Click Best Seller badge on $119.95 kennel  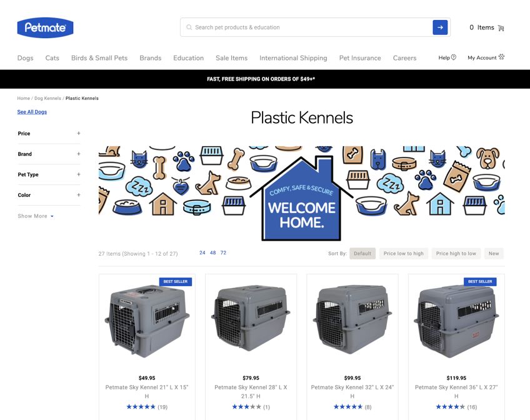pyautogui.click(x=480, y=281)
